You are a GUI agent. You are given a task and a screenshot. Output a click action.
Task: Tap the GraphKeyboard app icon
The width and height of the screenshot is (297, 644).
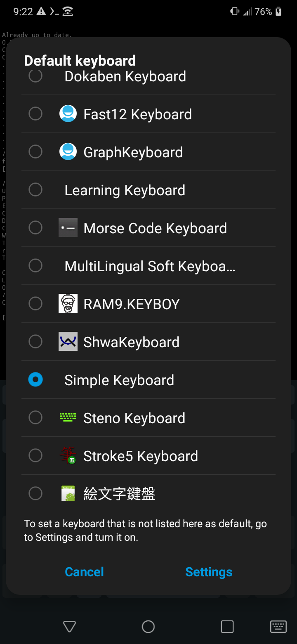tap(68, 152)
